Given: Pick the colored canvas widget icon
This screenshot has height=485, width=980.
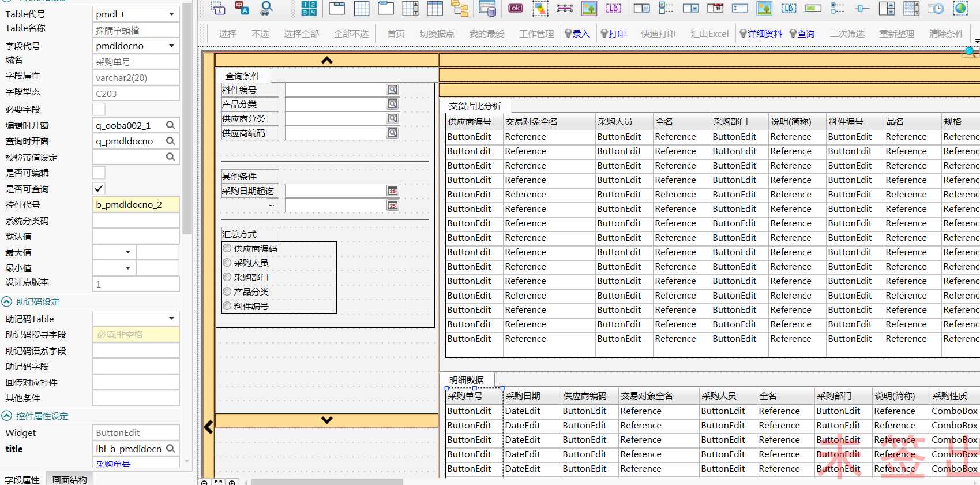Looking at the screenshot, I should coord(540,8).
